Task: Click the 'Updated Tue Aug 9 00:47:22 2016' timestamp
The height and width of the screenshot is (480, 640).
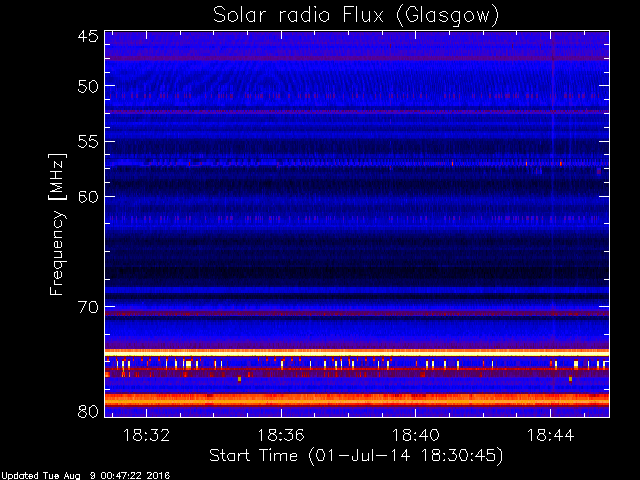Action: pos(85,476)
